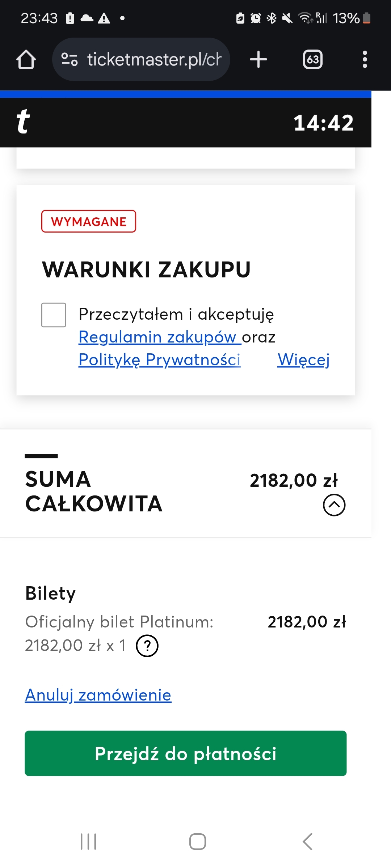Collapse the Suma całkowita details chevron
The image size is (391, 868).
[334, 505]
